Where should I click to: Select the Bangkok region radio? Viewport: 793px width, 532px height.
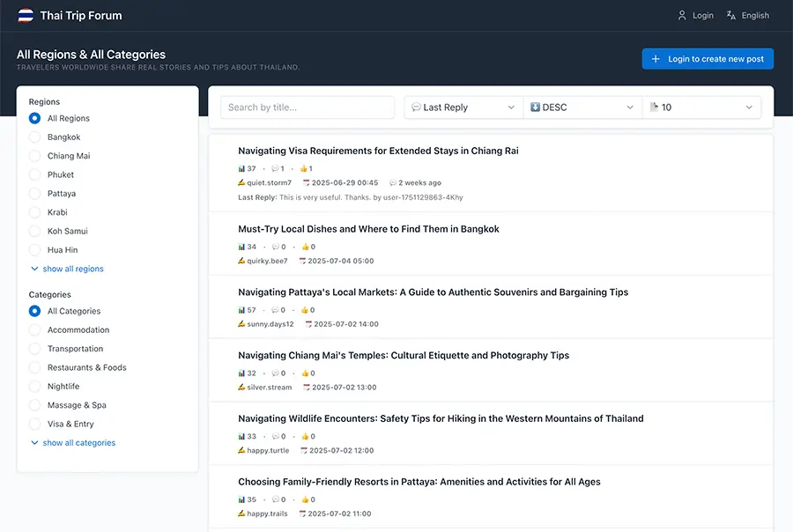(x=34, y=137)
